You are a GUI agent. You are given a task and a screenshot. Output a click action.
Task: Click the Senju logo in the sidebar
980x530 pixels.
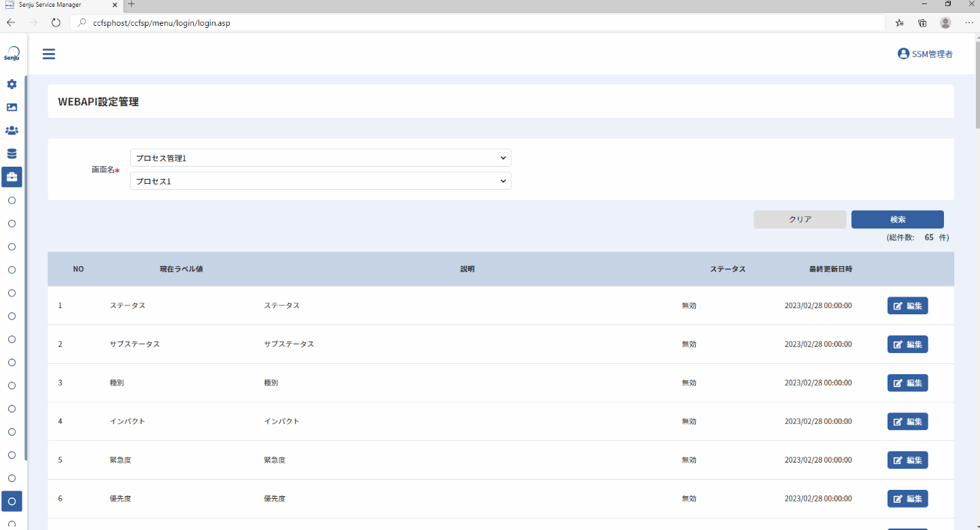[12, 54]
